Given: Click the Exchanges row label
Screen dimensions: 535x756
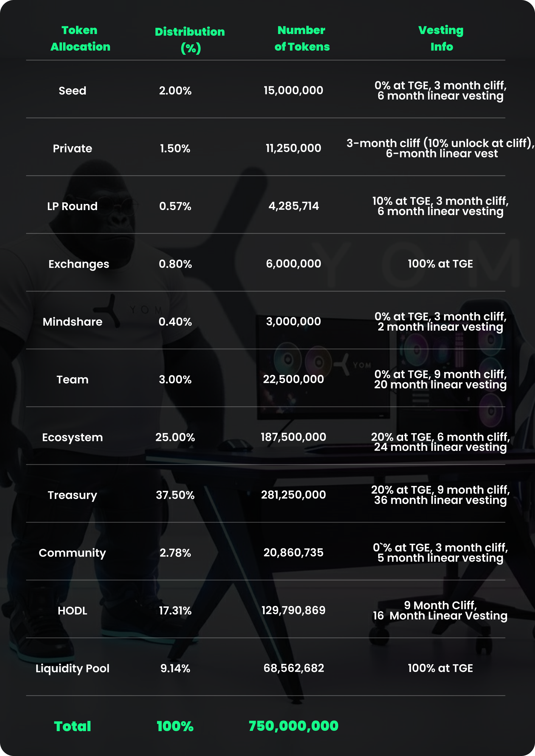Looking at the screenshot, I should click(x=79, y=264).
